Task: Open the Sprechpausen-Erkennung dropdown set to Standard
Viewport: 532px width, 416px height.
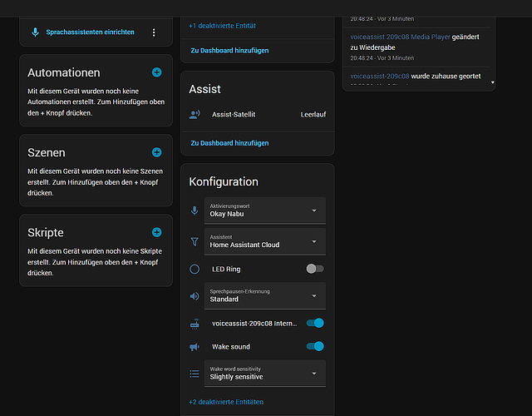Action: tap(265, 296)
